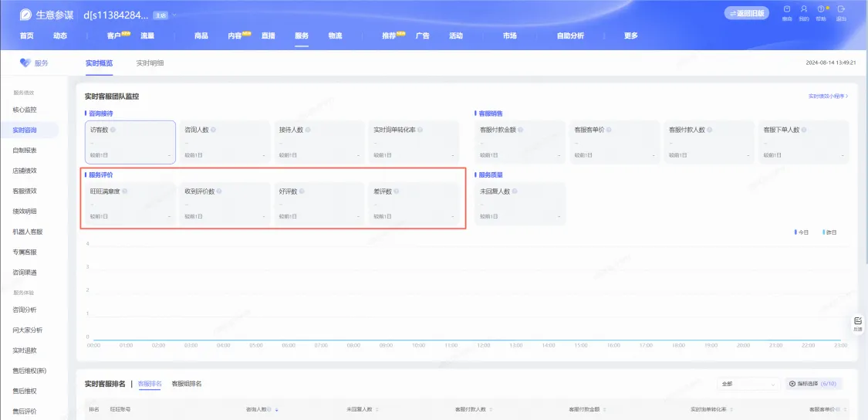The height and width of the screenshot is (420, 868).
Task: Click the 退出 logout icon
Action: pos(842,9)
